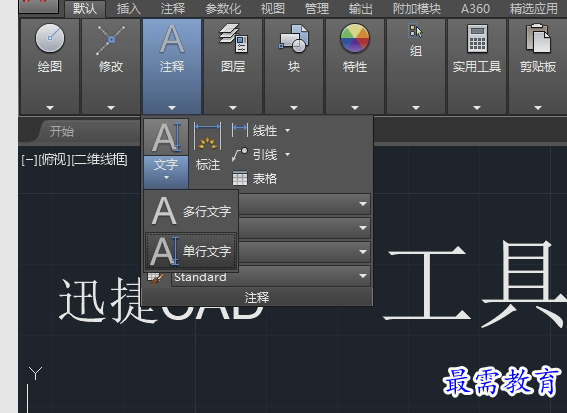
Task: Open the 引线 dropdown arrow
Action: [287, 154]
